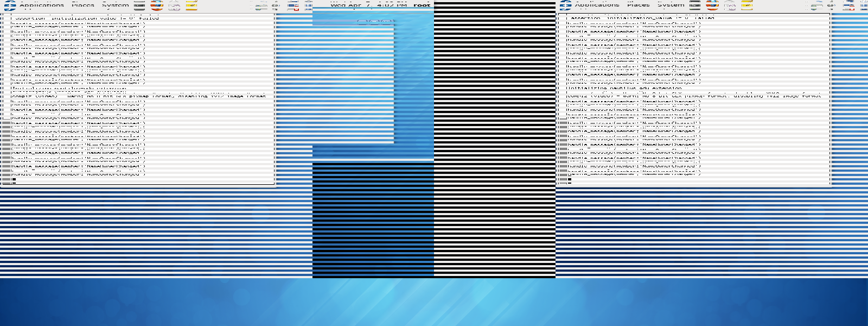Click the Wed Apr 7 4:02 PM clock
868x326 pixels.
click(368, 5)
